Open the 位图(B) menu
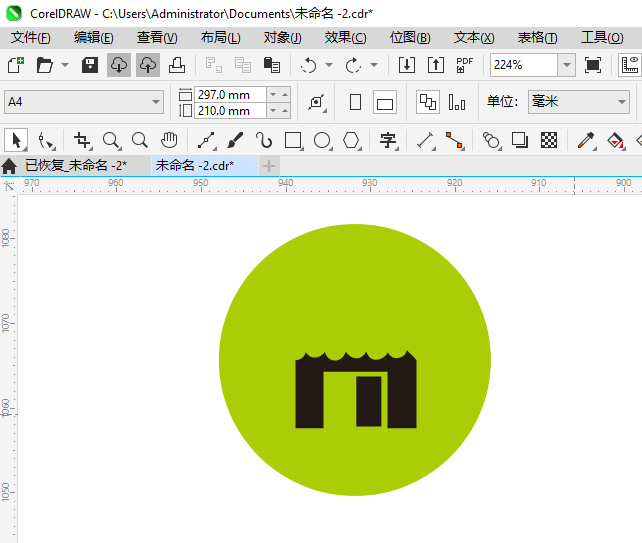The image size is (642, 543). (x=410, y=38)
